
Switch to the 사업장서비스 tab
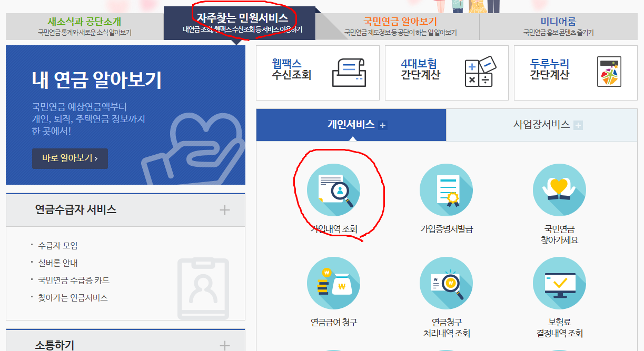542,125
